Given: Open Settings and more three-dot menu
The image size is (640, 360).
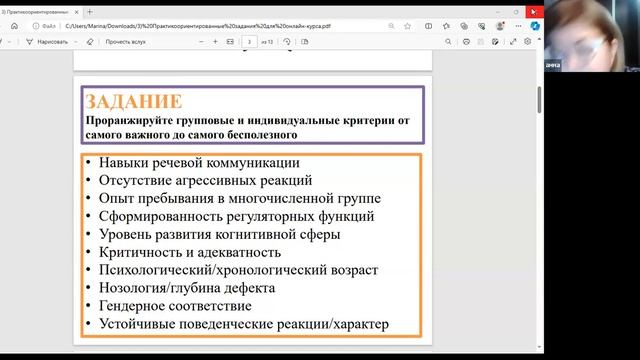Looking at the screenshot, I should coord(518,26).
